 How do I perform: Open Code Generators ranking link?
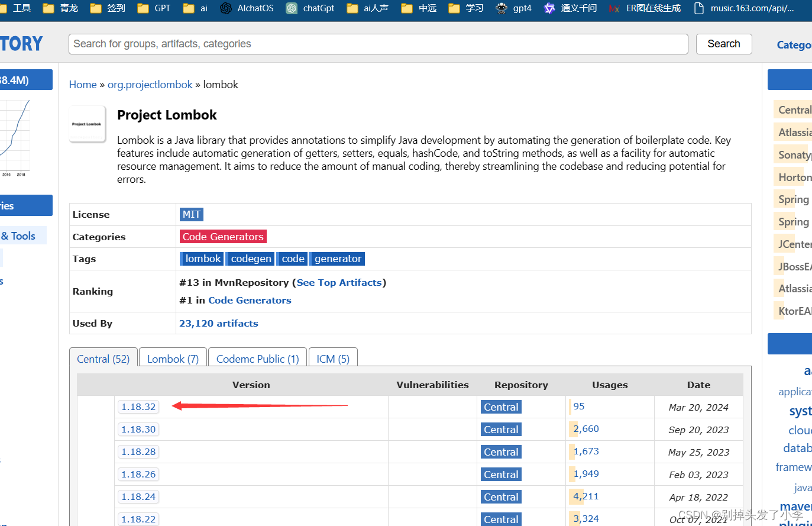tap(250, 301)
